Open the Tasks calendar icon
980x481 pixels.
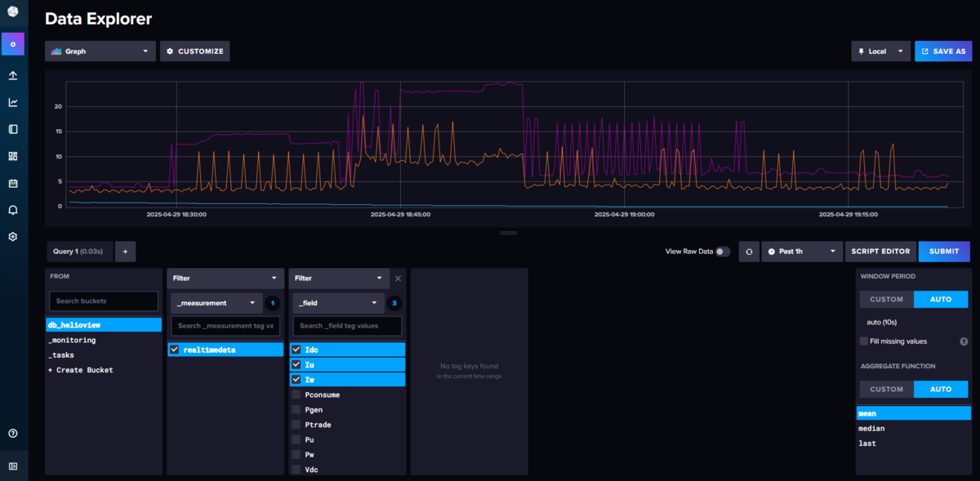(x=13, y=183)
